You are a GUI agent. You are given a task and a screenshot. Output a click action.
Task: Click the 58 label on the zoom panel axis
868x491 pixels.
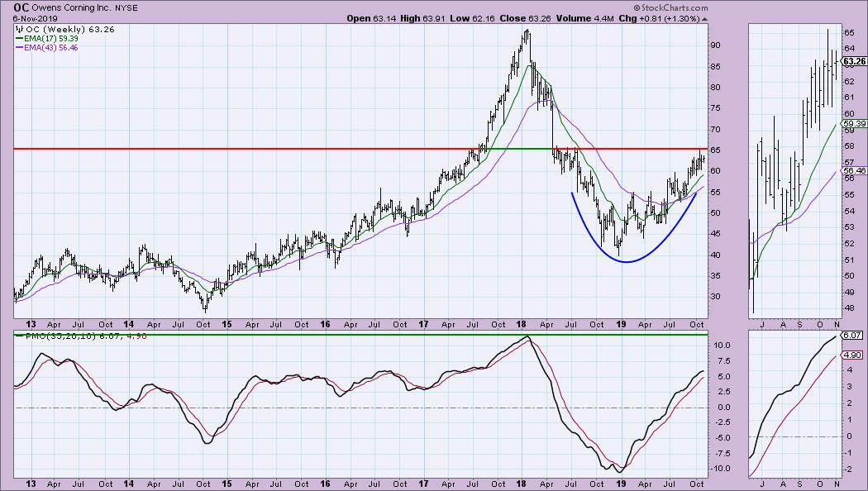tap(849, 146)
